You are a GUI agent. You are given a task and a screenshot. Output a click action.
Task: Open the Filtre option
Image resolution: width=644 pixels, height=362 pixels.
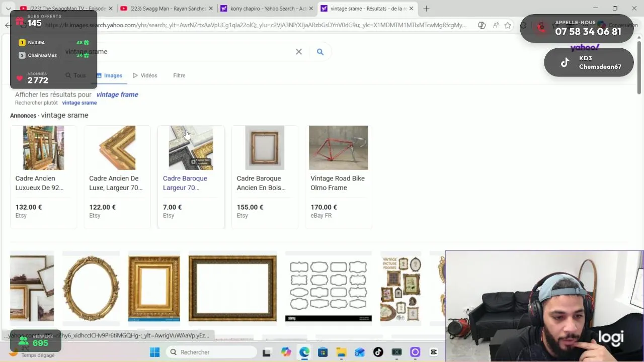[x=179, y=75]
